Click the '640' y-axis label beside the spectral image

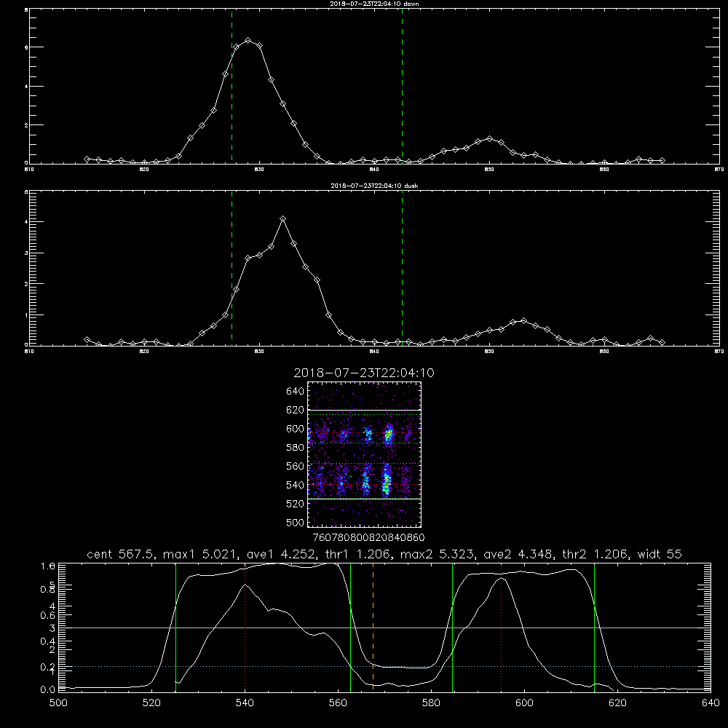tap(295, 392)
